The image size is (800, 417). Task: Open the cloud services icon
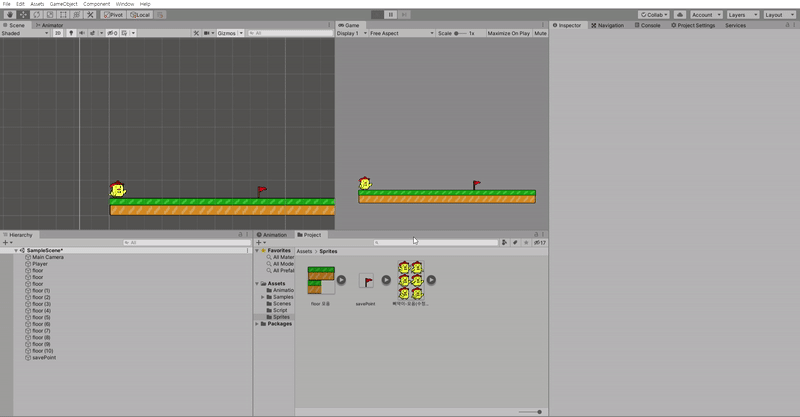pos(680,15)
